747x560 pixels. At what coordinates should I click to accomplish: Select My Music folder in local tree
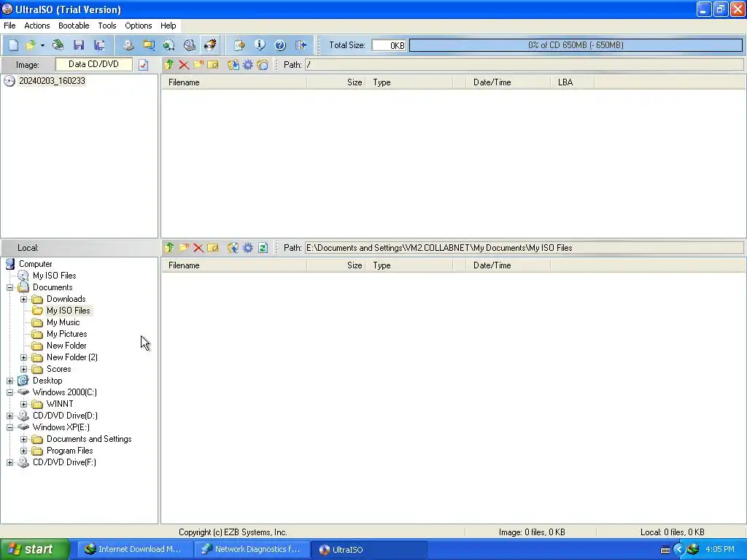click(x=63, y=322)
